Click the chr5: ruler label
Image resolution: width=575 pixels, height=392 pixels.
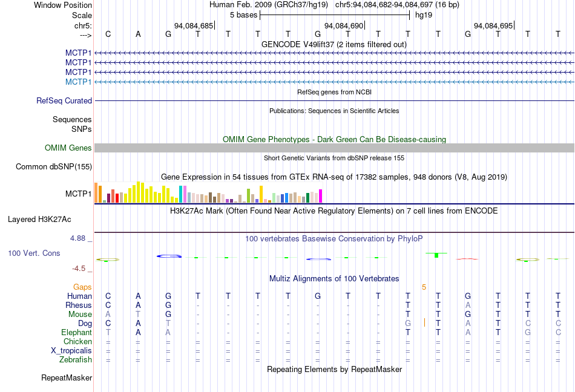(x=84, y=25)
